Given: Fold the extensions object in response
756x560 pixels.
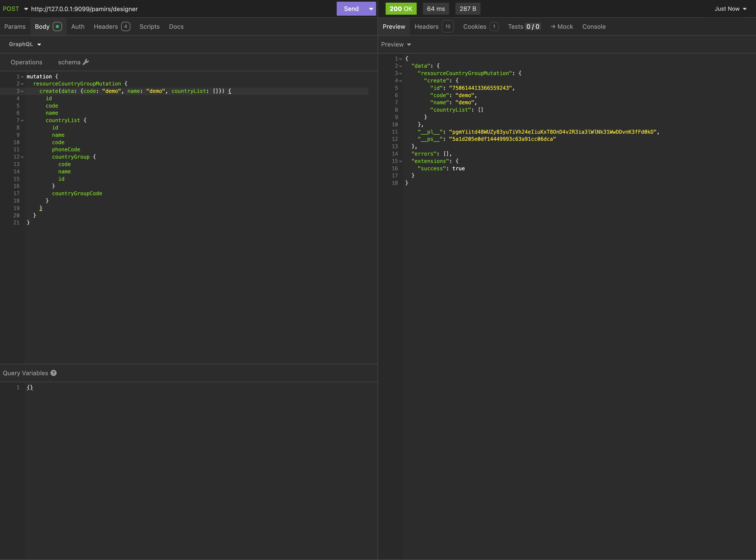Looking at the screenshot, I should pos(401,161).
